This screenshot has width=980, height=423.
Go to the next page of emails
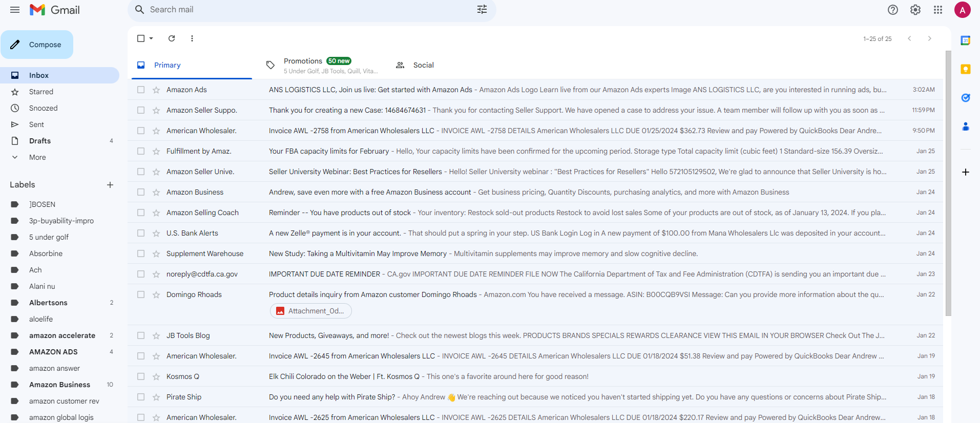[x=930, y=38]
